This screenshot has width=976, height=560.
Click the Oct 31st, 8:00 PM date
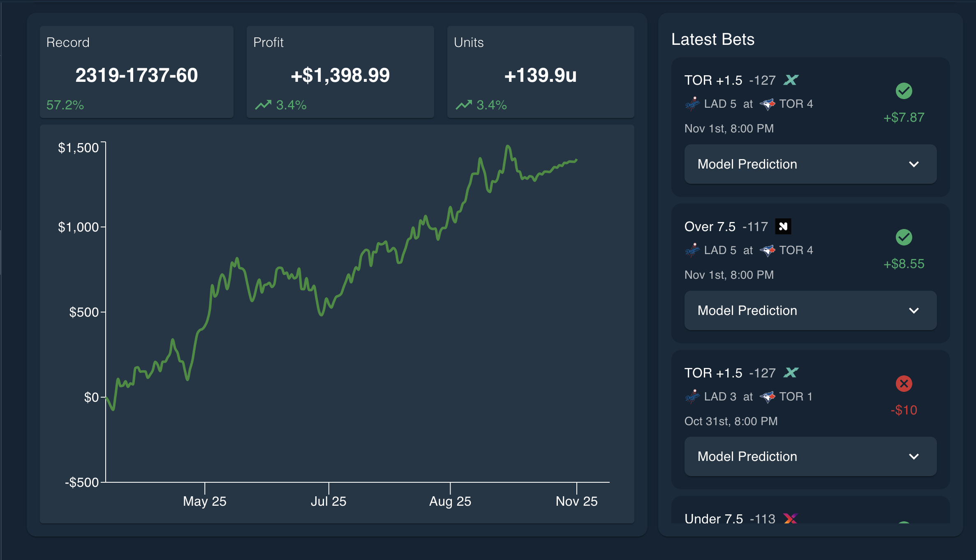coord(731,421)
